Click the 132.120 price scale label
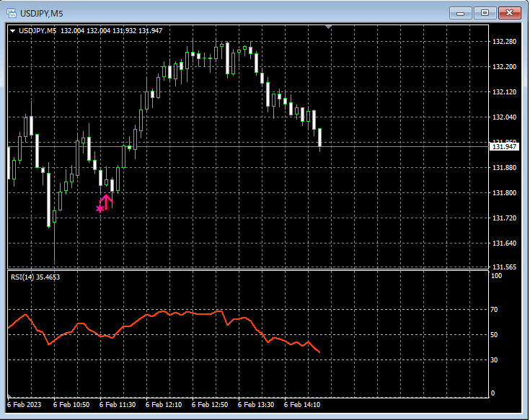 tap(504, 91)
